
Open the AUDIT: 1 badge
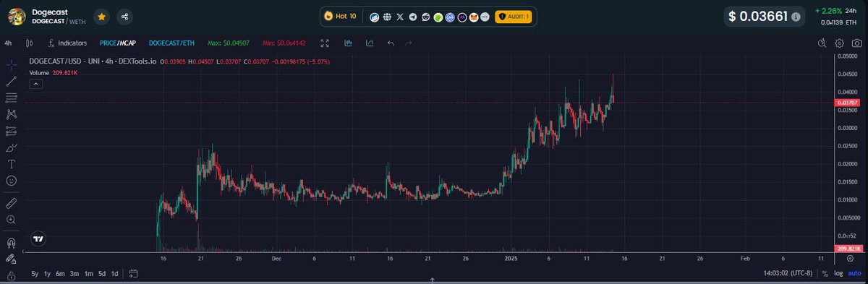(513, 16)
